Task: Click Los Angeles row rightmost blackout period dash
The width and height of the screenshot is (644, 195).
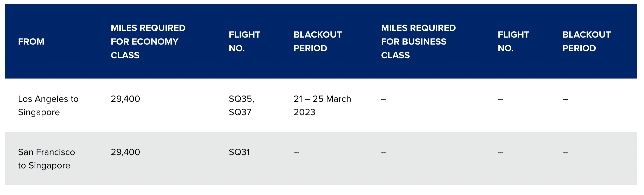Action: pyautogui.click(x=565, y=99)
